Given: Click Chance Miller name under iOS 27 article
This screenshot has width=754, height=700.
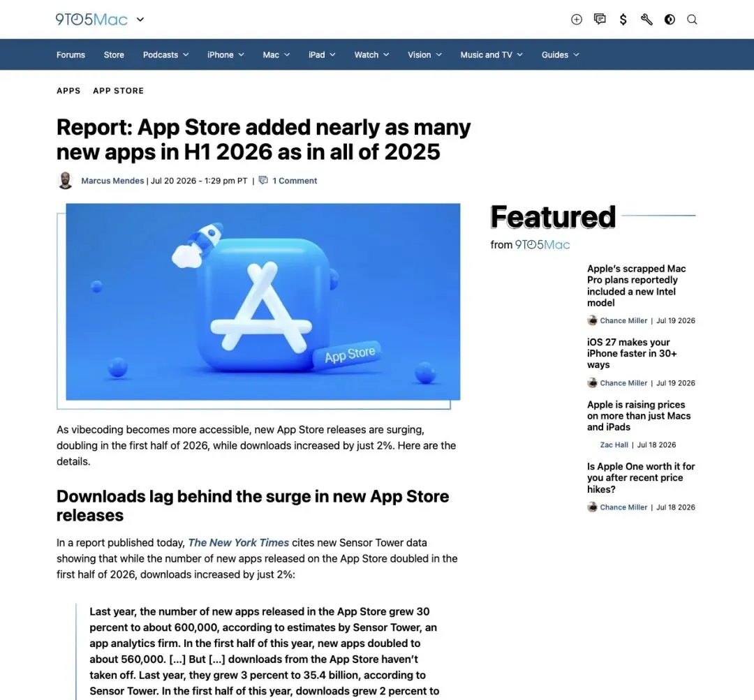Looking at the screenshot, I should pos(623,383).
